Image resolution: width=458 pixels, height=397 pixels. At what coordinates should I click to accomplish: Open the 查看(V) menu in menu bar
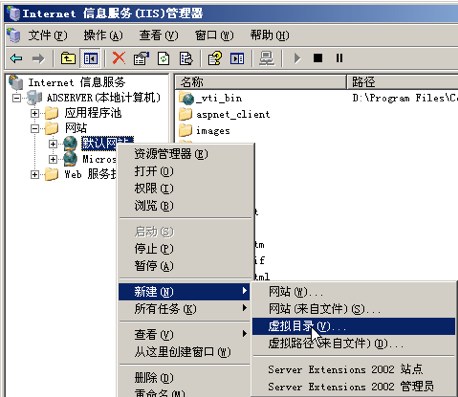[x=159, y=35]
